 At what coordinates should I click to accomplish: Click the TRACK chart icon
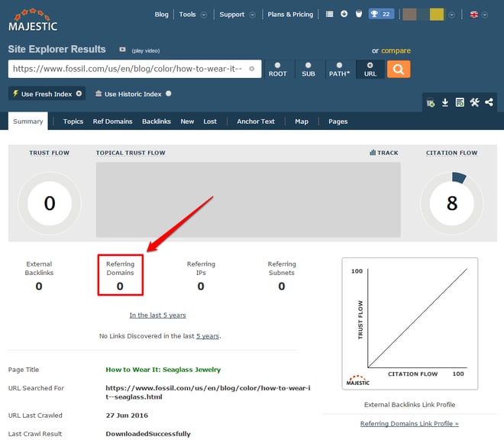[373, 153]
